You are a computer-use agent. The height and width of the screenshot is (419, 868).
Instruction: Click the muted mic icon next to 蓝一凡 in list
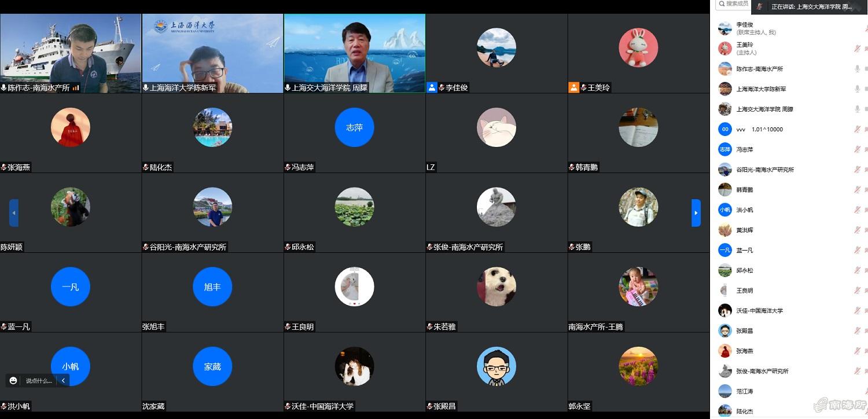pyautogui.click(x=857, y=250)
